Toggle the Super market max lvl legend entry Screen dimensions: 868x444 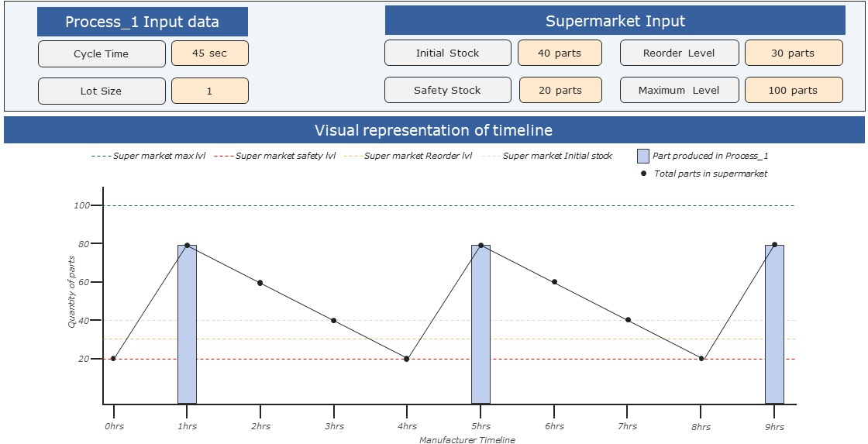tap(149, 156)
